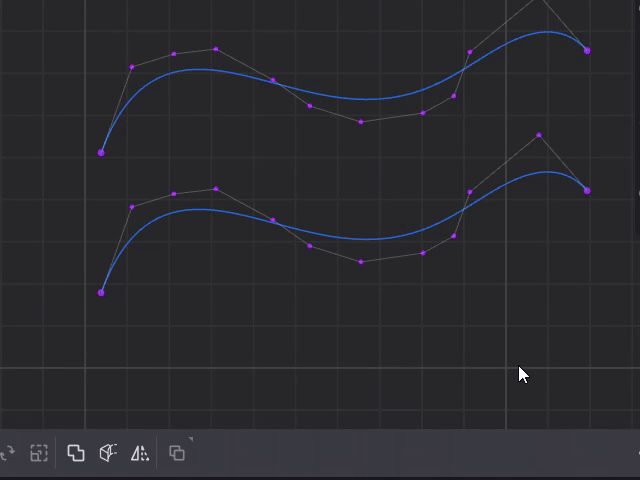
Task: Pick the upper curve's left endpoint
Action: click(101, 153)
